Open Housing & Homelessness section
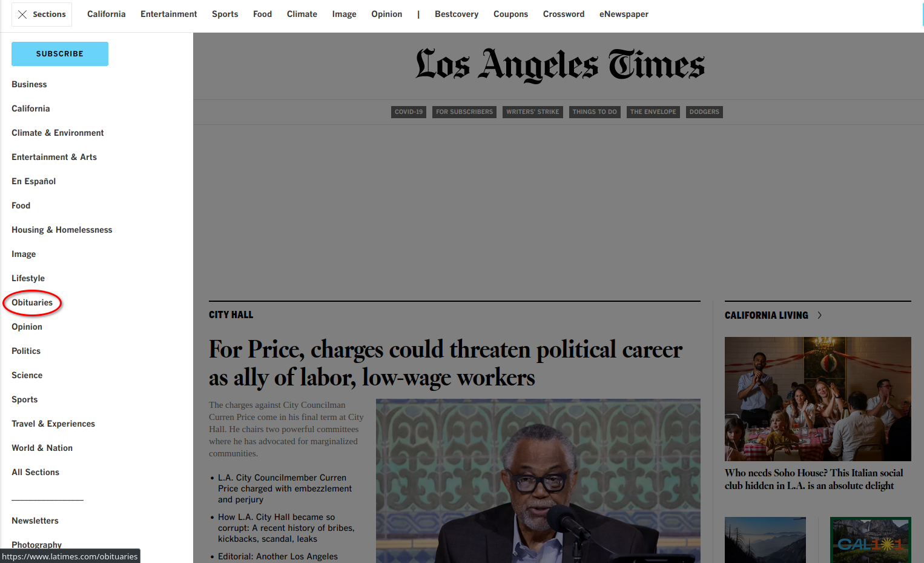Screen dimensions: 924x563 pyautogui.click(x=62, y=230)
